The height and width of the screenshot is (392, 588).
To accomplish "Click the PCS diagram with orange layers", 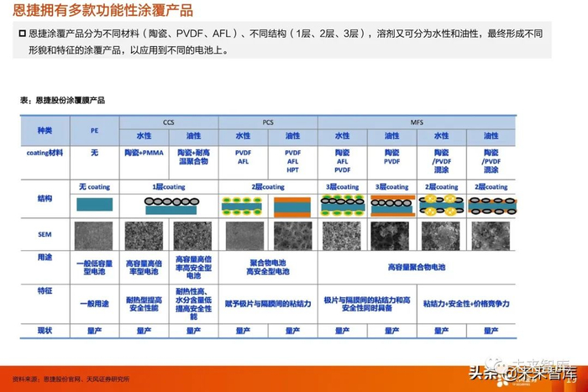I will [x=292, y=206].
